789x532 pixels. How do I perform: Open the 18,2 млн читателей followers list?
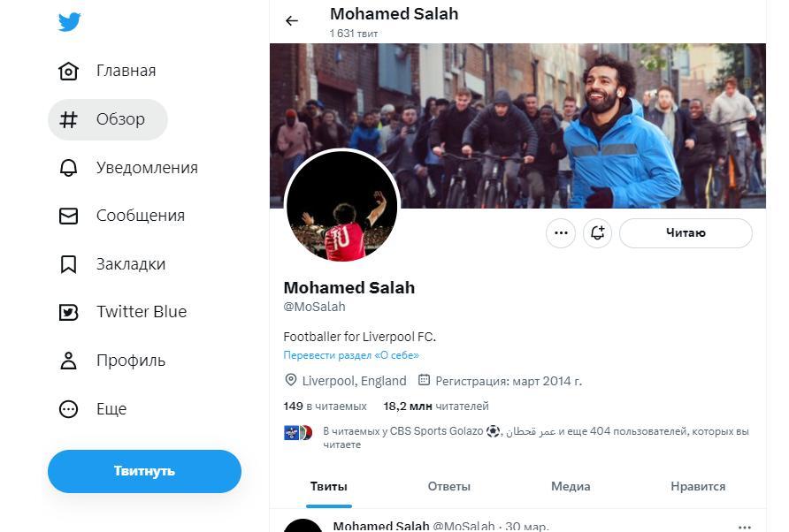click(x=436, y=407)
